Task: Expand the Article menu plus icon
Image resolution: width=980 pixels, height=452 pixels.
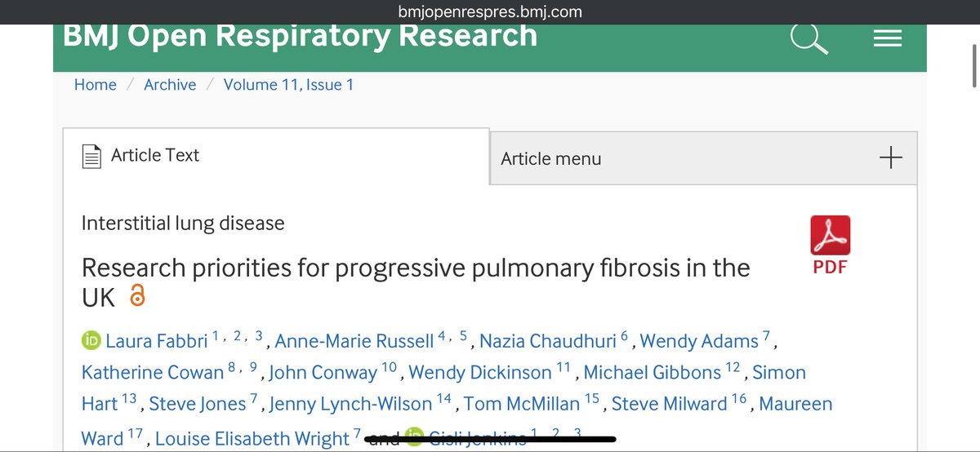Action: click(x=890, y=158)
